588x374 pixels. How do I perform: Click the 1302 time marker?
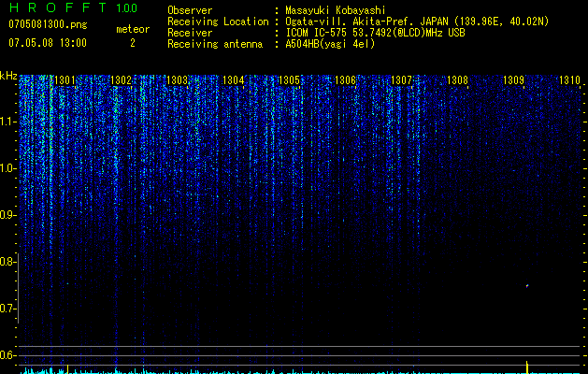point(121,80)
